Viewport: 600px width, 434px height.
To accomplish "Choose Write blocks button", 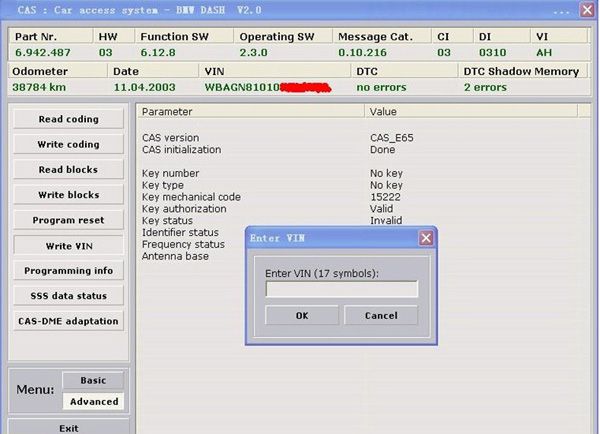I will tap(68, 195).
